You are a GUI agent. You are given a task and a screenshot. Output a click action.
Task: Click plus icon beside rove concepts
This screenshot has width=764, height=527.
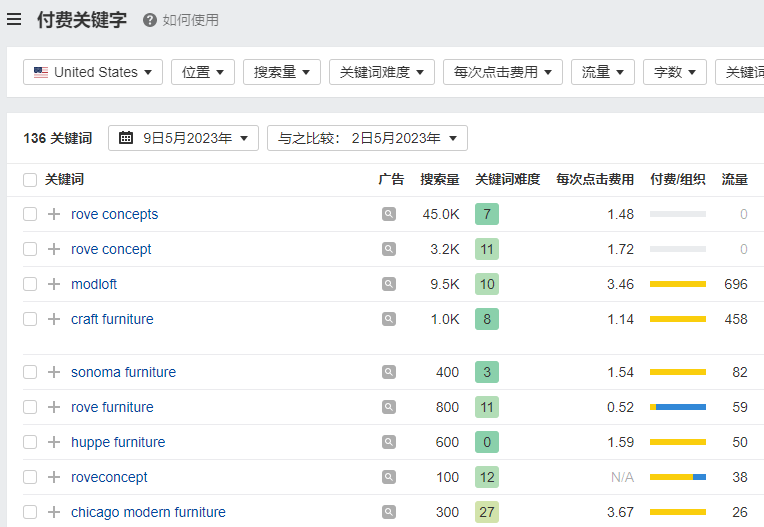54,214
